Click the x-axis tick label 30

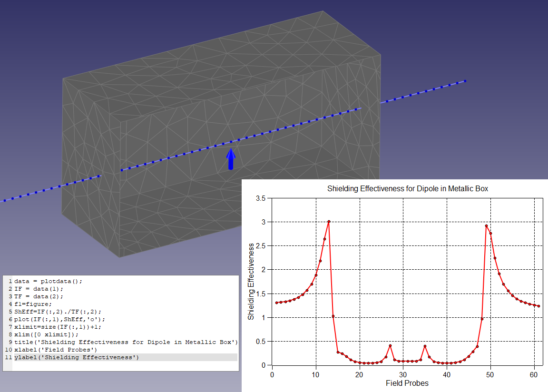tap(403, 374)
